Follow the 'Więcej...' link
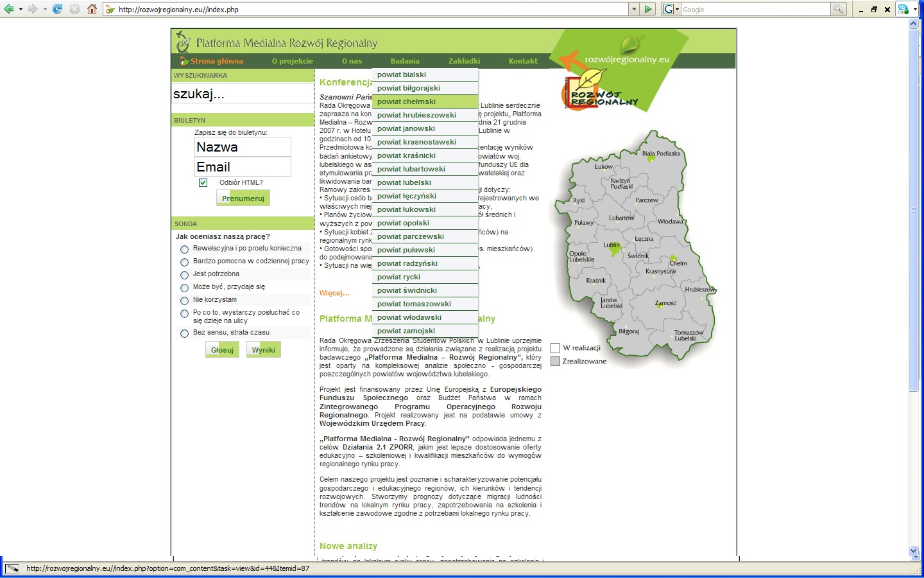Screen dimensions: 924x578 pyautogui.click(x=334, y=293)
